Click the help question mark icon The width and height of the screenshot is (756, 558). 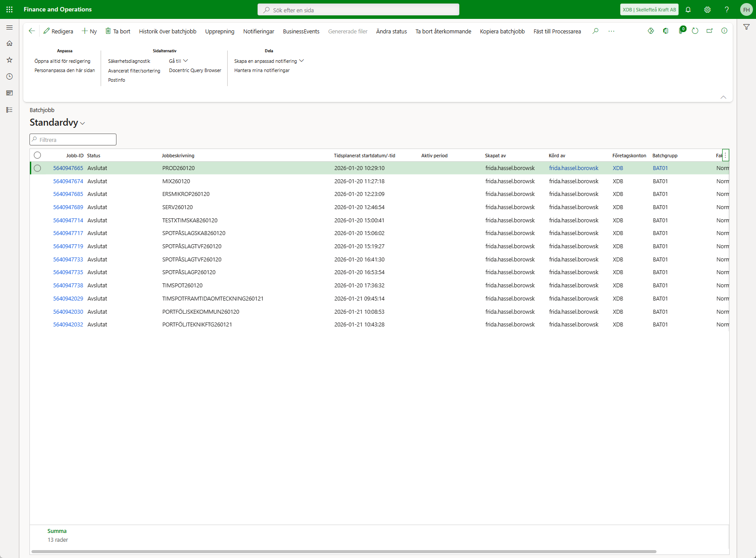[727, 10]
